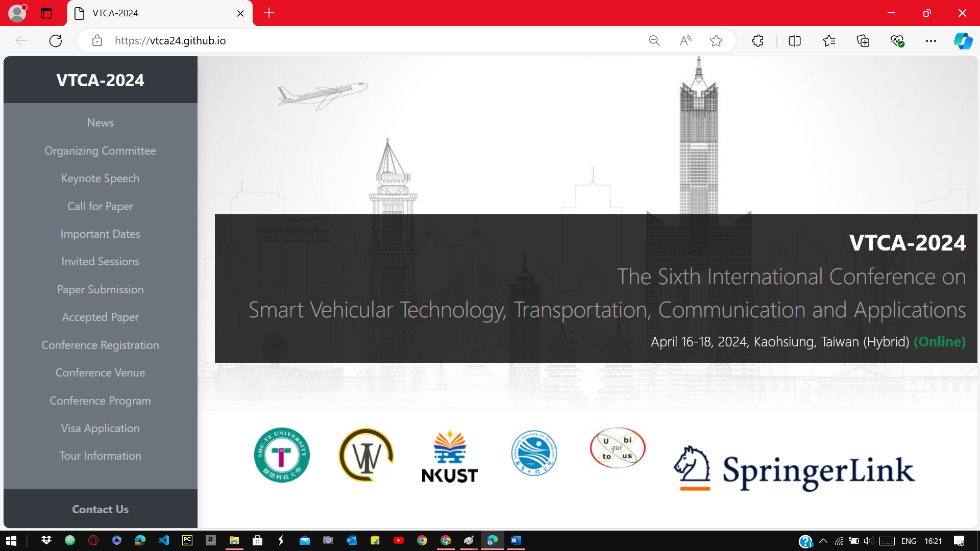
Task: Open Microsoft Store from taskbar
Action: pyautogui.click(x=258, y=540)
